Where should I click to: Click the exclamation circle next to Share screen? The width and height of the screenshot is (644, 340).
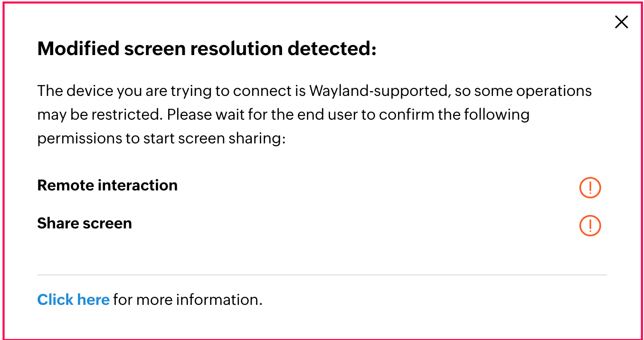point(589,225)
